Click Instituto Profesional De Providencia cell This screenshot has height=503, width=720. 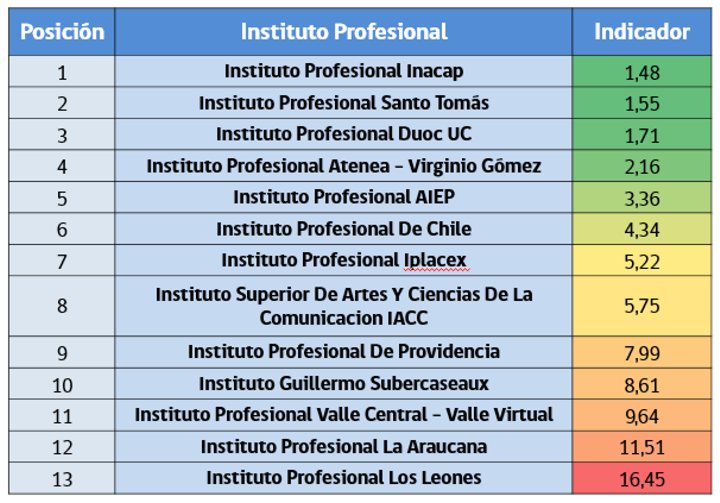[343, 352]
